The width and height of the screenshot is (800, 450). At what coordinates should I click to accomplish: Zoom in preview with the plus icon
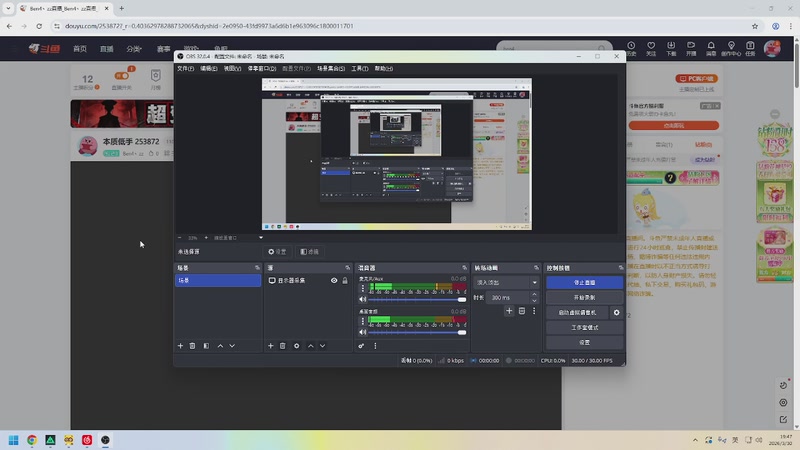click(x=206, y=238)
